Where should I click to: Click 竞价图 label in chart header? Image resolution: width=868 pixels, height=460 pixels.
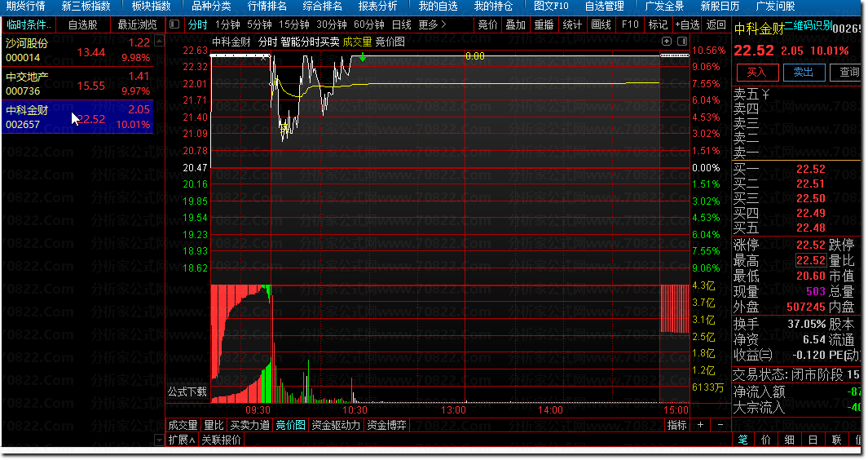[x=390, y=42]
